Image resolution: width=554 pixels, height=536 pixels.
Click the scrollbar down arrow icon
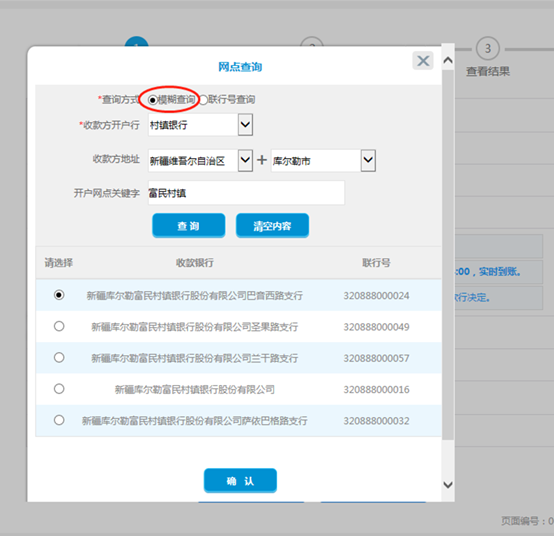pyautogui.click(x=448, y=485)
